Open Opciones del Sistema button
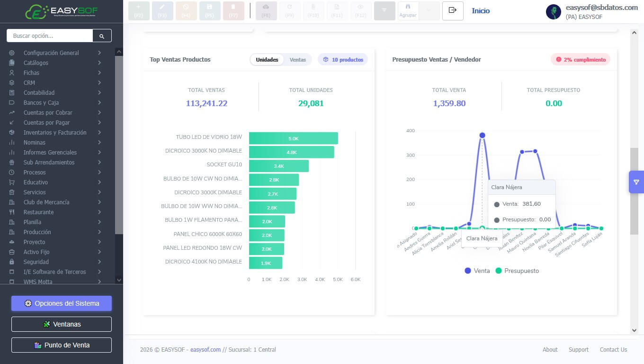The width and height of the screenshot is (644, 364). coord(62,303)
